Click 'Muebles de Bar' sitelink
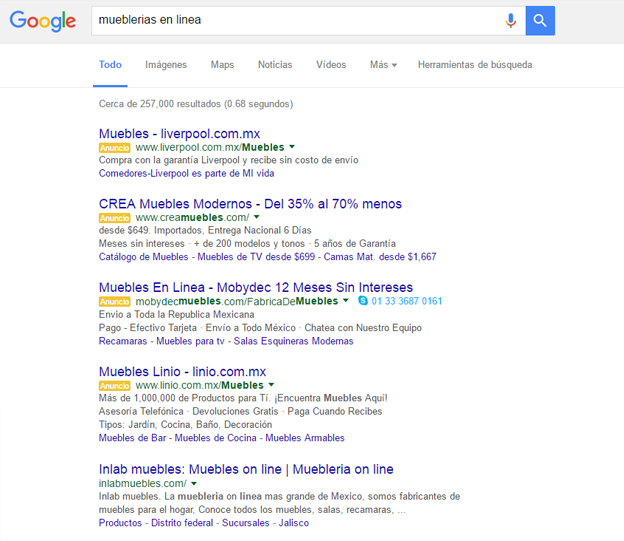 point(132,438)
